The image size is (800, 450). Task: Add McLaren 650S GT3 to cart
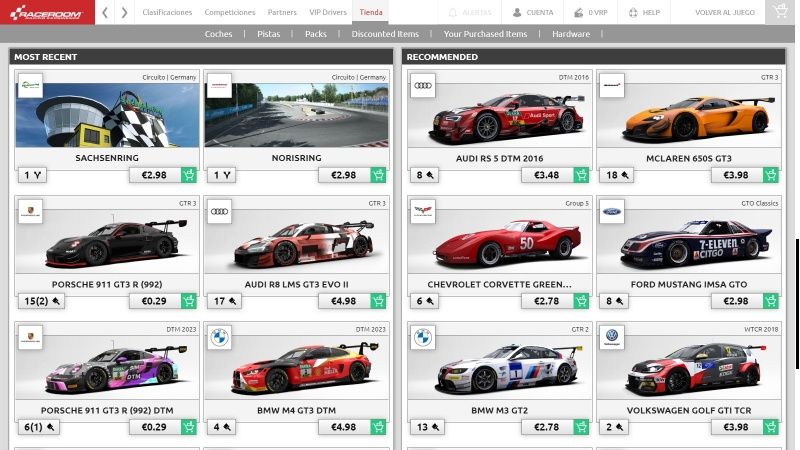tap(771, 175)
